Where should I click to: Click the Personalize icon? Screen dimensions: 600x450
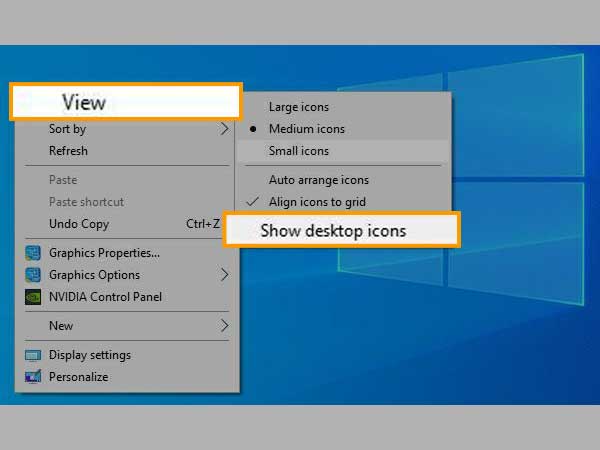[x=33, y=377]
